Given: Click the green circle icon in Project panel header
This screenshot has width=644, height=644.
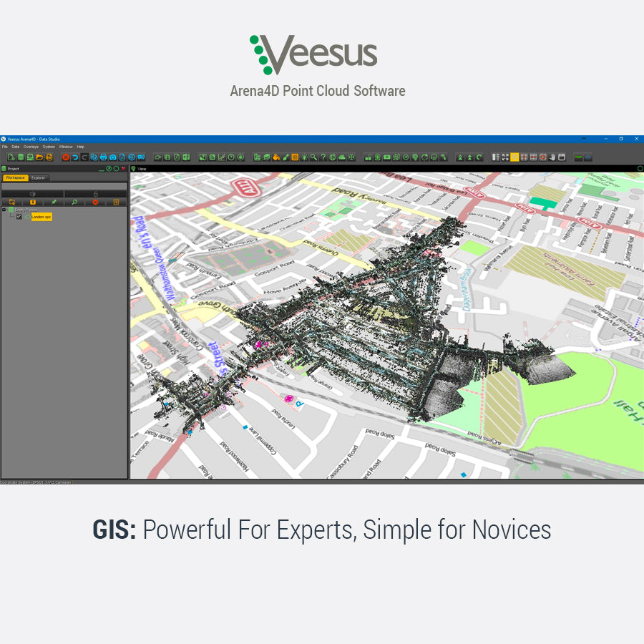Looking at the screenshot, I should pos(116,168).
